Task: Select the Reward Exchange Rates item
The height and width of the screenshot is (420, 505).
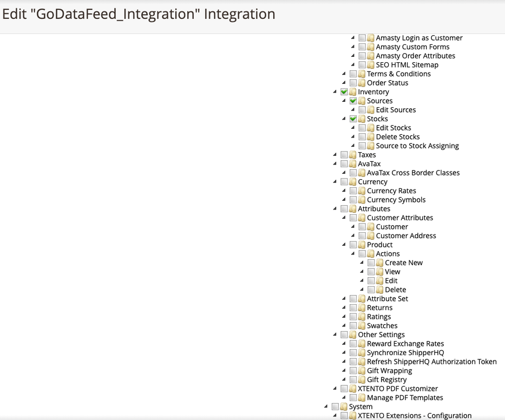Action: 405,344
